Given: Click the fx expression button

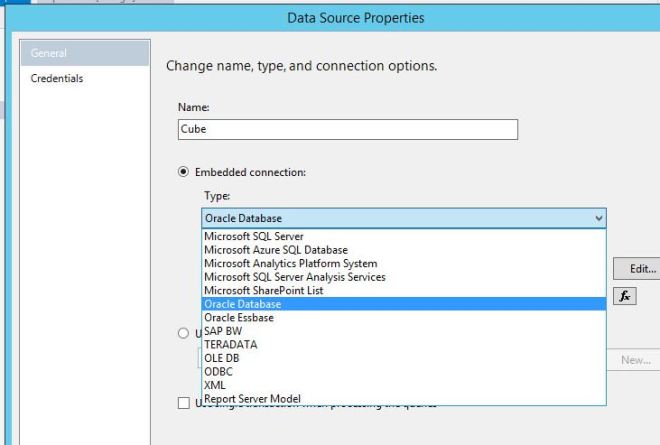Looking at the screenshot, I should (625, 297).
